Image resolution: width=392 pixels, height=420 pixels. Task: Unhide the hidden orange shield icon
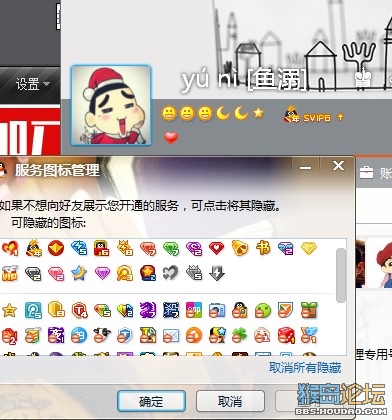coord(286,310)
